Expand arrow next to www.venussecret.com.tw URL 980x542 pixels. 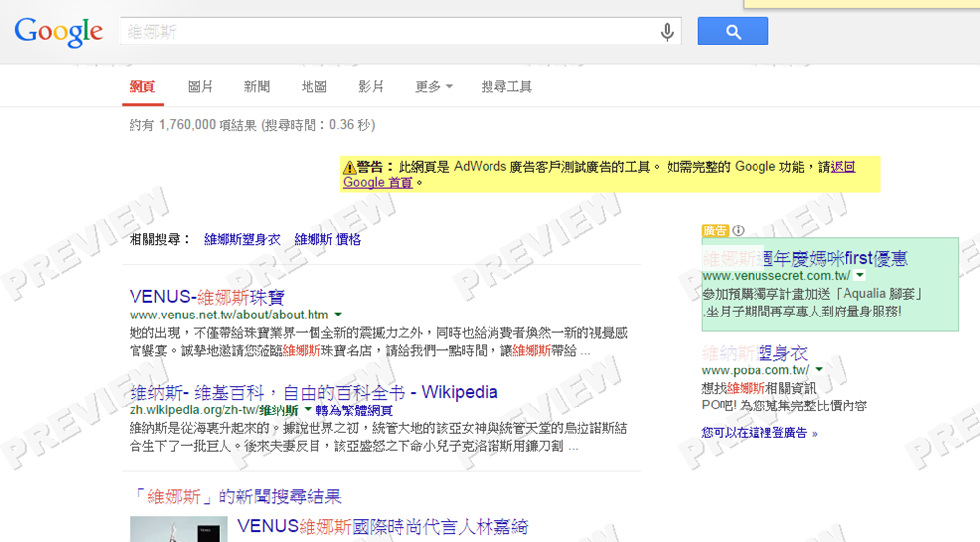click(x=860, y=275)
